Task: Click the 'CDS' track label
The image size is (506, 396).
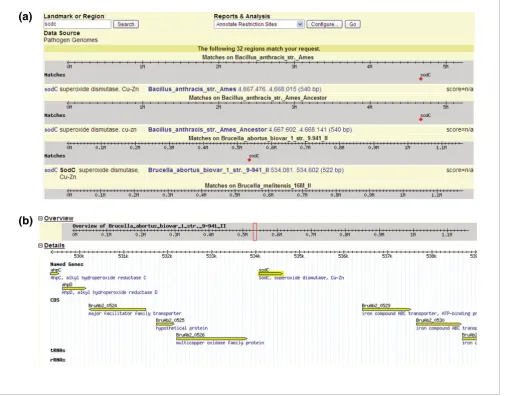Action: tap(55, 300)
